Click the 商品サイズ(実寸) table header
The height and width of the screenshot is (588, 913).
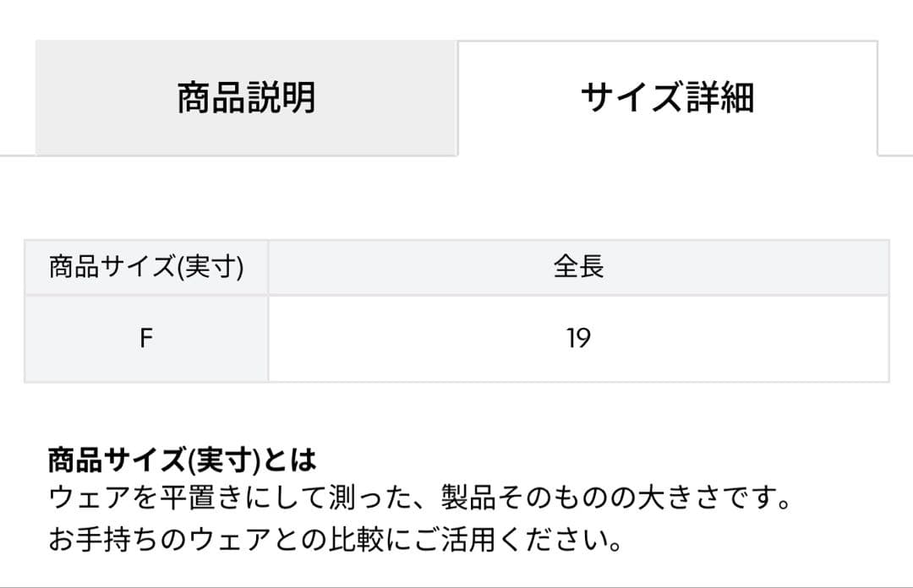147,267
